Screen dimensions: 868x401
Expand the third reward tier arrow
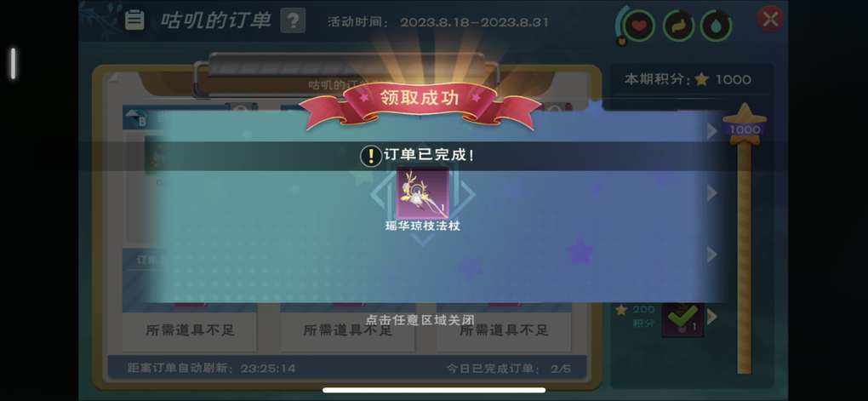[x=712, y=255]
